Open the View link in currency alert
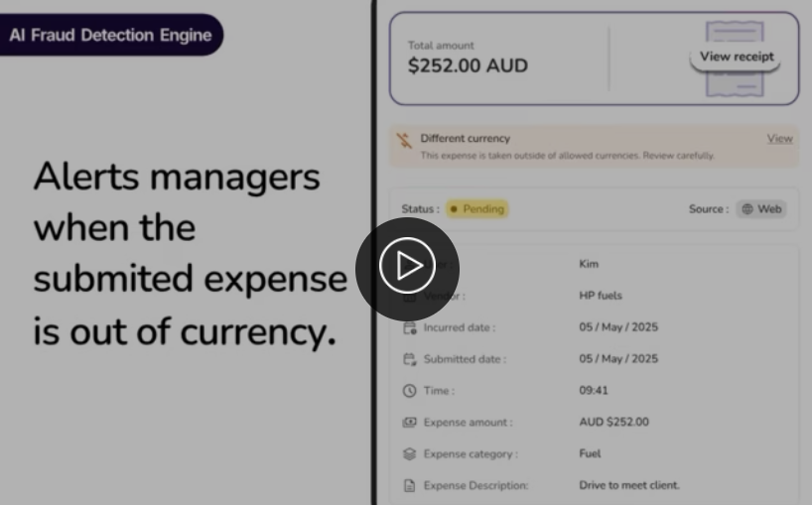Image resolution: width=812 pixels, height=505 pixels. coord(779,138)
